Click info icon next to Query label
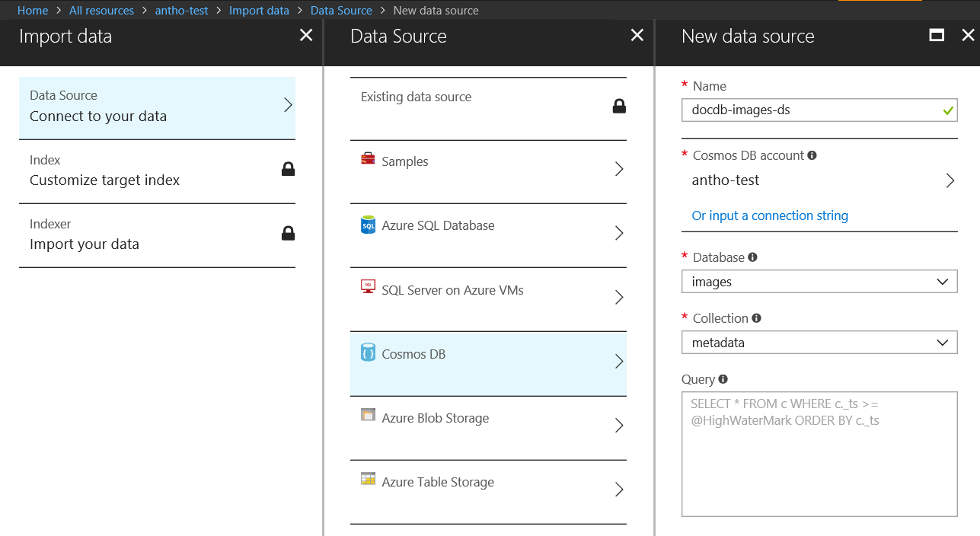 (x=723, y=379)
